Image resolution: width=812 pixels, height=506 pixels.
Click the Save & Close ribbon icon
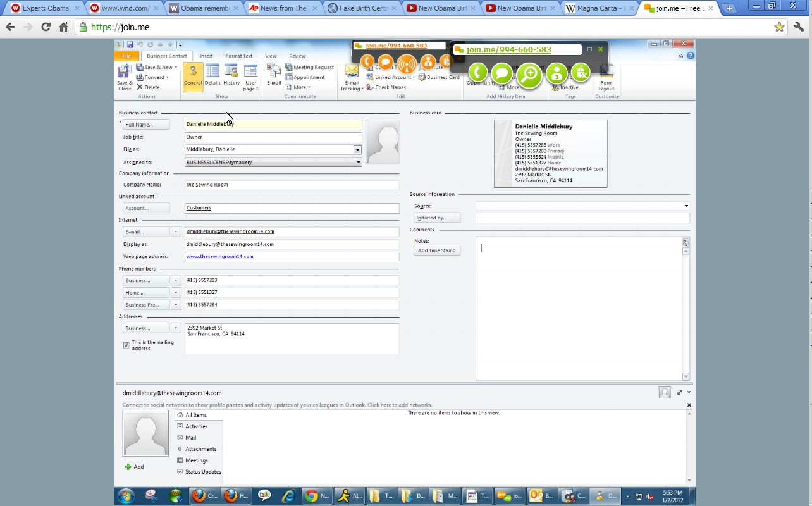[125, 77]
